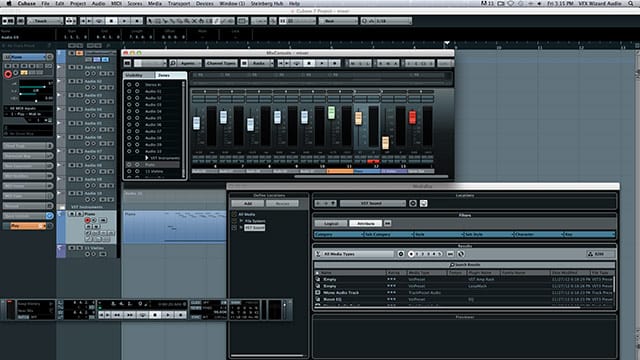Open the Category attribute filter dropdown
This screenshot has height=360, width=640.
tap(339, 234)
